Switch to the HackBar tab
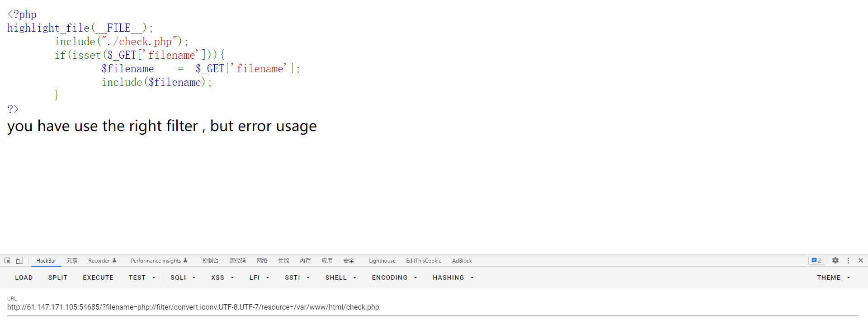The width and height of the screenshot is (868, 320). pyautogui.click(x=46, y=261)
